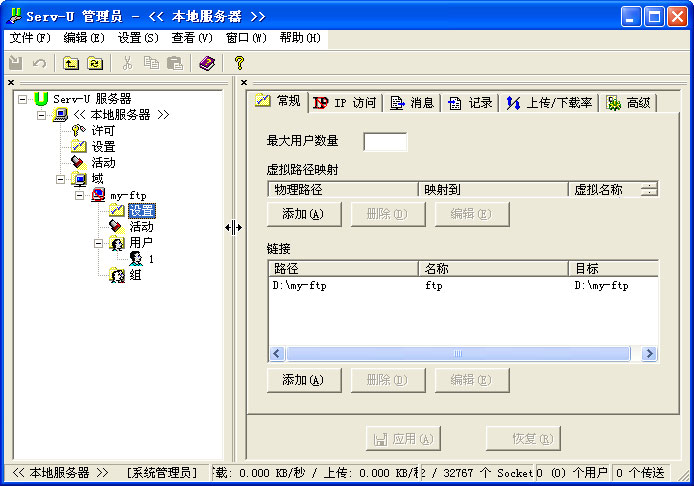Close the left tree panel
694x486 pixels.
pyautogui.click(x=11, y=82)
